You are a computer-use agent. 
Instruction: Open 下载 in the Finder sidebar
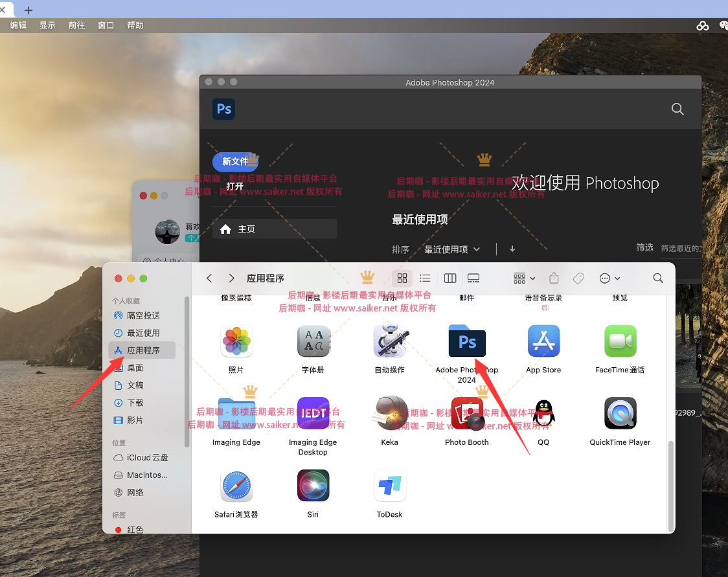coord(142,402)
